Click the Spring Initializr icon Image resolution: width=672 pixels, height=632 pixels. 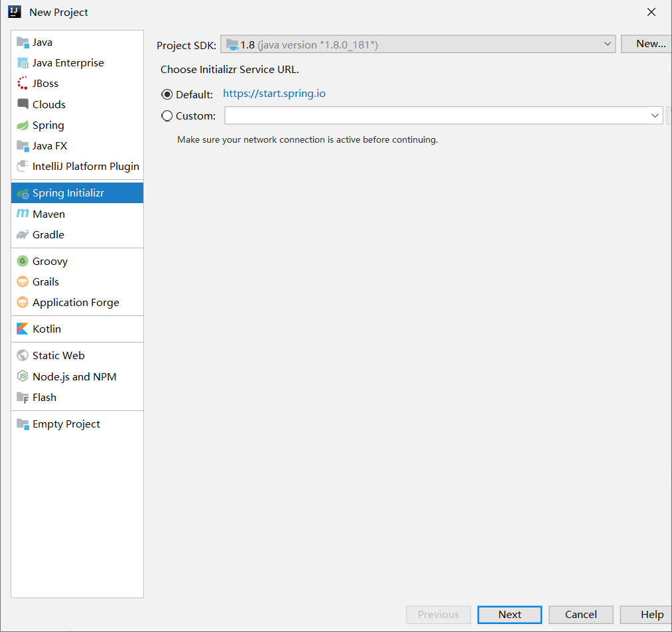23,193
